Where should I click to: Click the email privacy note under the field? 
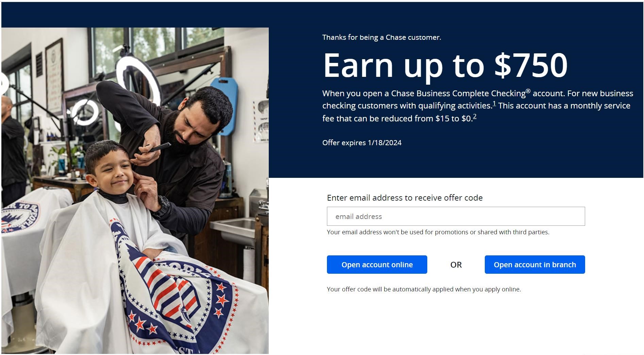coord(438,232)
